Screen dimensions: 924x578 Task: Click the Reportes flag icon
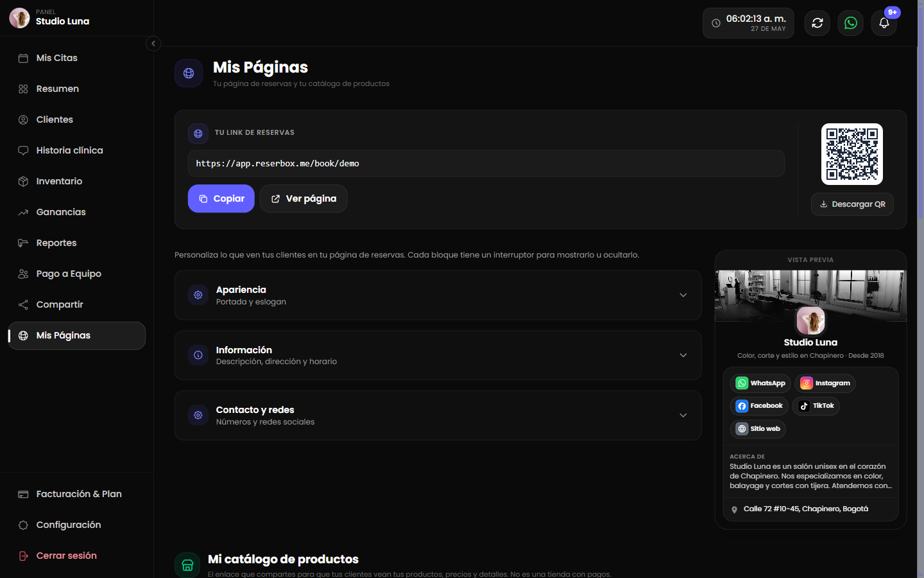click(x=23, y=243)
